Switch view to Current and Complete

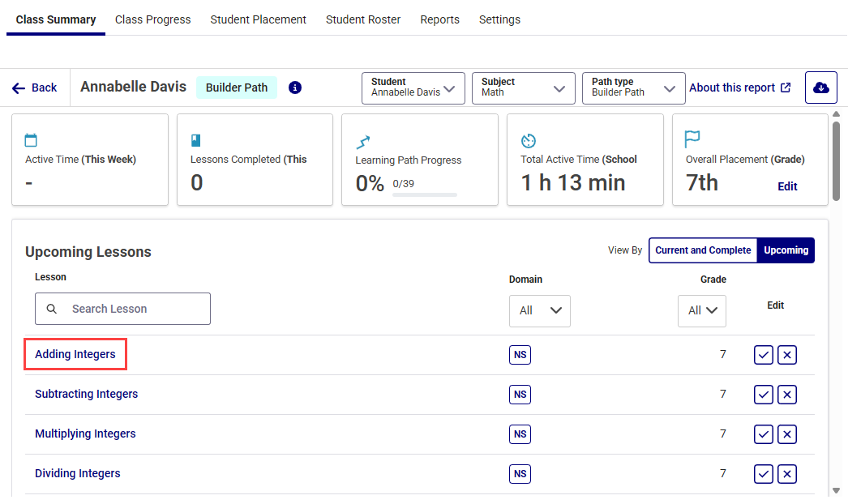click(703, 250)
